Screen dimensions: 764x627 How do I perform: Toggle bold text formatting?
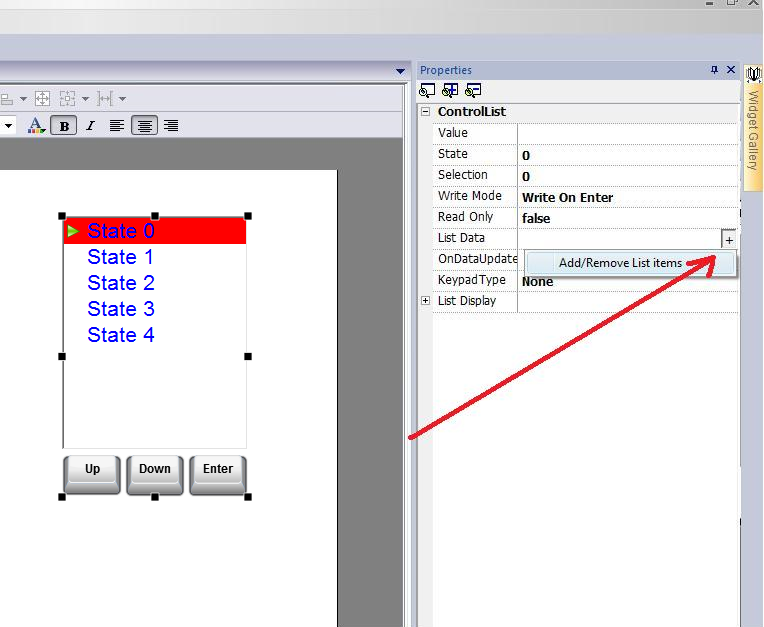(65, 126)
